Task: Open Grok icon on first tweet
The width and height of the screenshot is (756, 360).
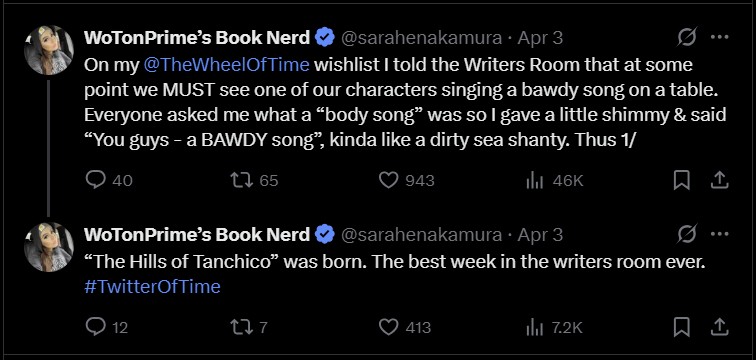Action: click(x=687, y=37)
